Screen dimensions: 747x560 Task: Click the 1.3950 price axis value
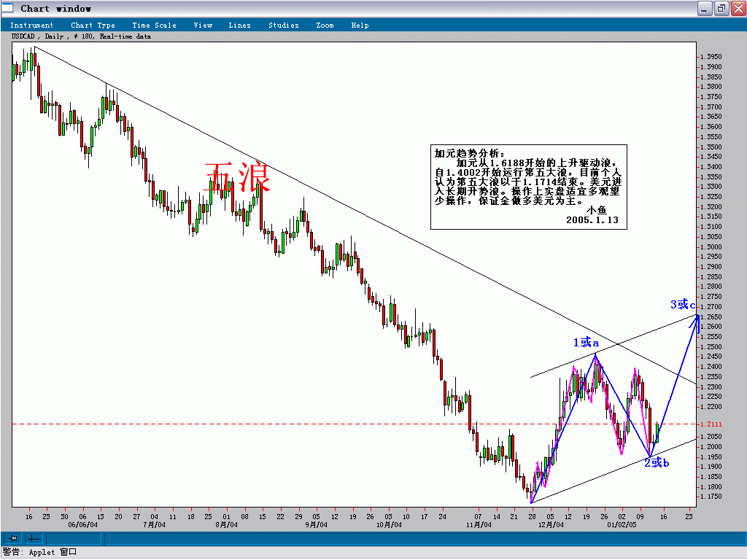[711, 57]
